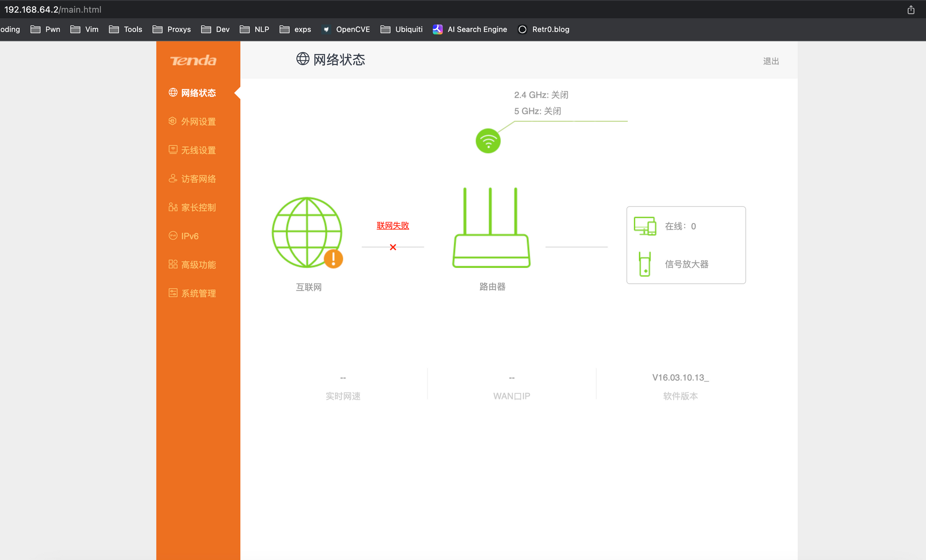The width and height of the screenshot is (926, 560).
Task: Open the 联网失败 connection failed link
Action: [x=393, y=225]
